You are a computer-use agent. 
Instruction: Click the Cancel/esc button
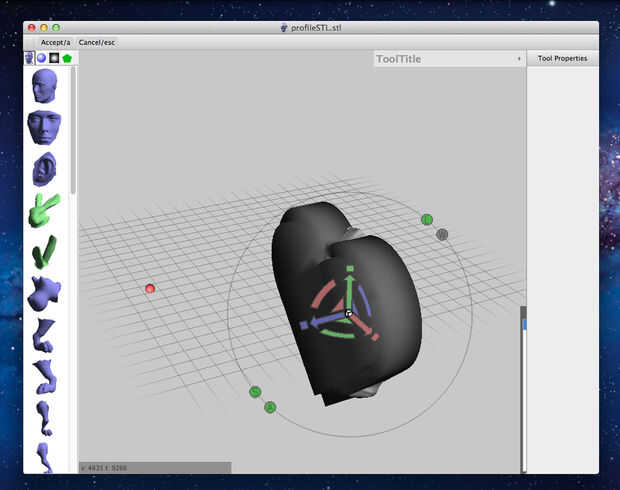(96, 42)
